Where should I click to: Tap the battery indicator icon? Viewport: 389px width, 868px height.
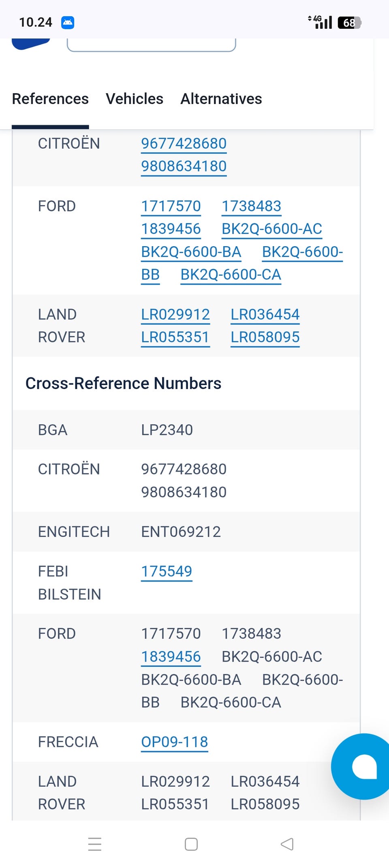349,23
